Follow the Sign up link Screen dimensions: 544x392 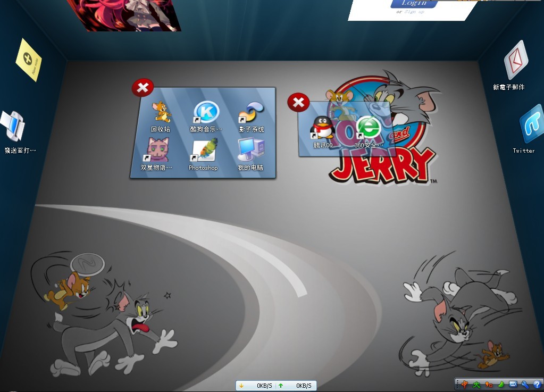(x=414, y=12)
